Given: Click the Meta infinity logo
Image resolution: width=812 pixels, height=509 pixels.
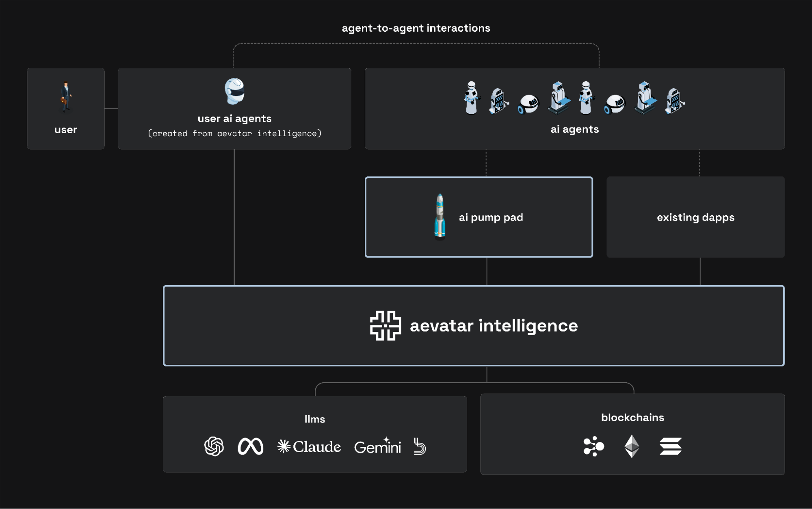Looking at the screenshot, I should (250, 446).
